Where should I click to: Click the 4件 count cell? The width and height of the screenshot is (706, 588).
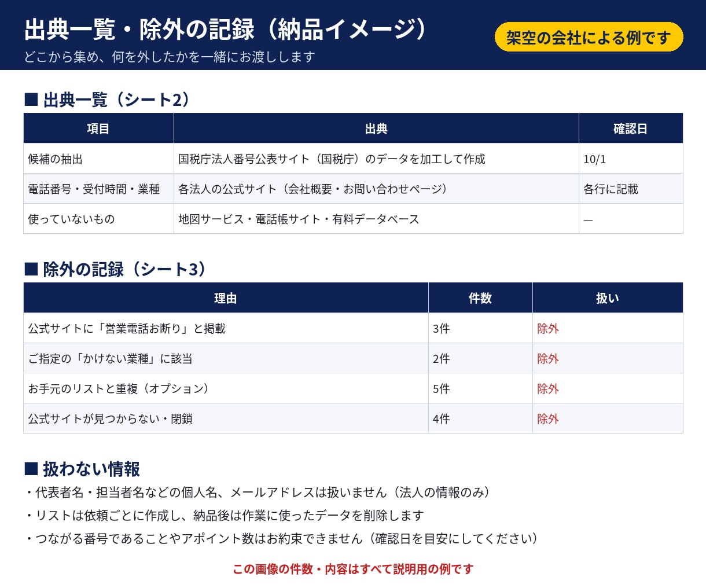(480, 418)
